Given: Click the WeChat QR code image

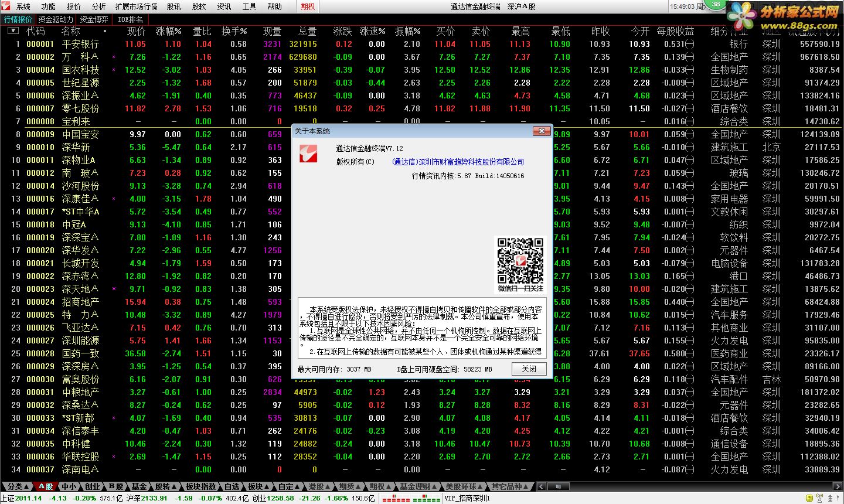Looking at the screenshot, I should pos(520,261).
